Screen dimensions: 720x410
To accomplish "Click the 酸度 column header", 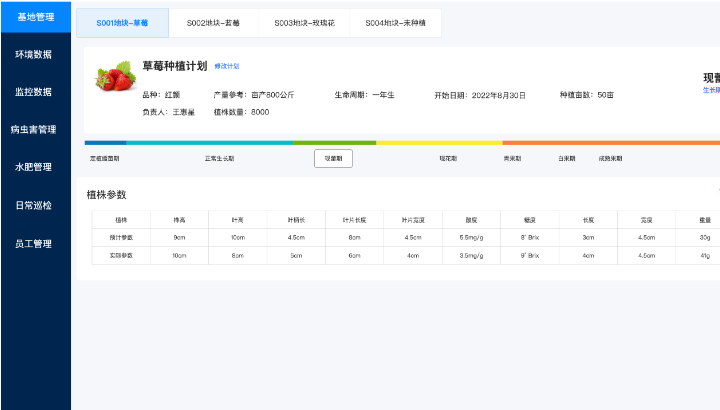I will coord(472,220).
